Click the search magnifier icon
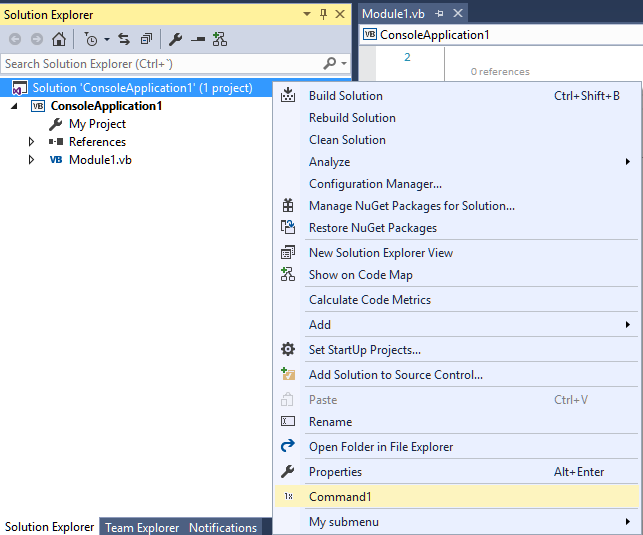This screenshot has height=535, width=643. [330, 64]
